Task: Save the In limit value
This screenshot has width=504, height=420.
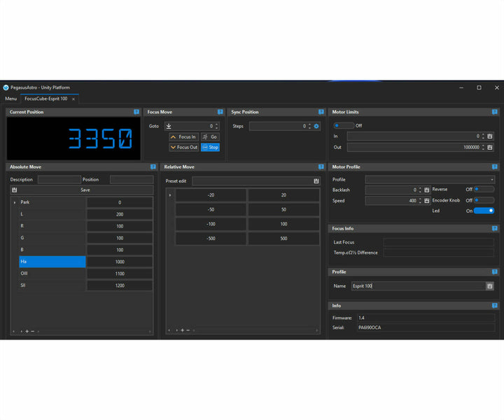Action: coord(490,136)
